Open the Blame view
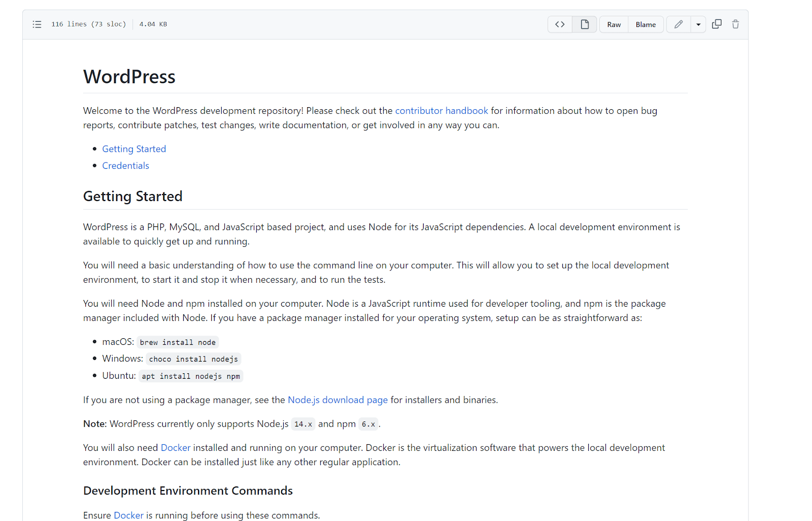The width and height of the screenshot is (812, 521). coord(646,24)
